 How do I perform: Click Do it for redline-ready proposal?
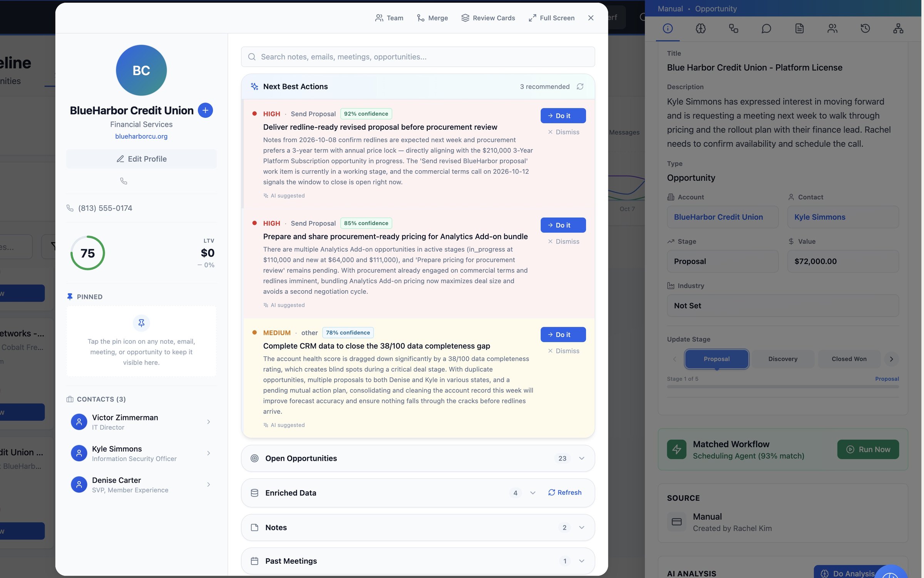click(563, 116)
